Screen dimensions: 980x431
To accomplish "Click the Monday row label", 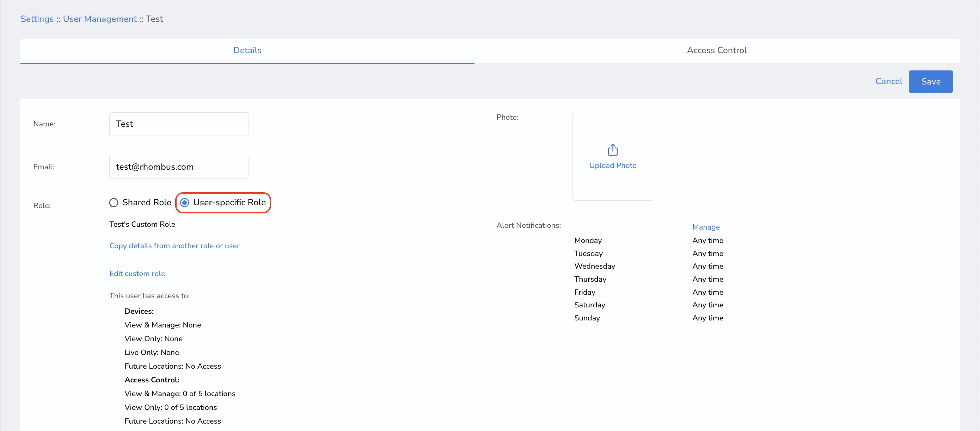I will (x=588, y=241).
